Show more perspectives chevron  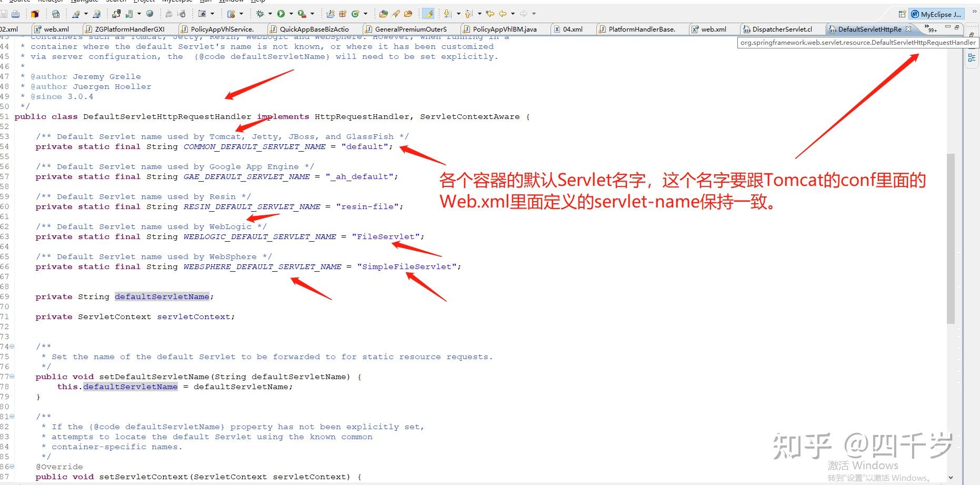tap(974, 12)
